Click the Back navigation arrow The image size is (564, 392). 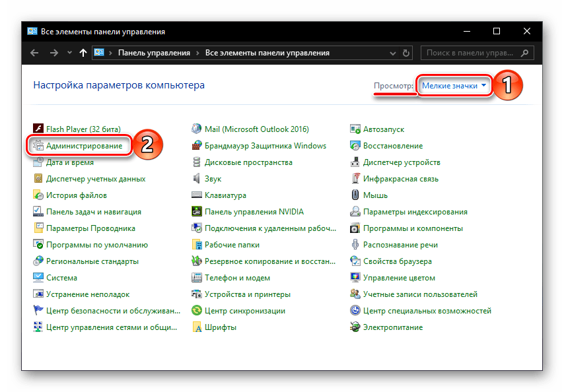point(34,53)
